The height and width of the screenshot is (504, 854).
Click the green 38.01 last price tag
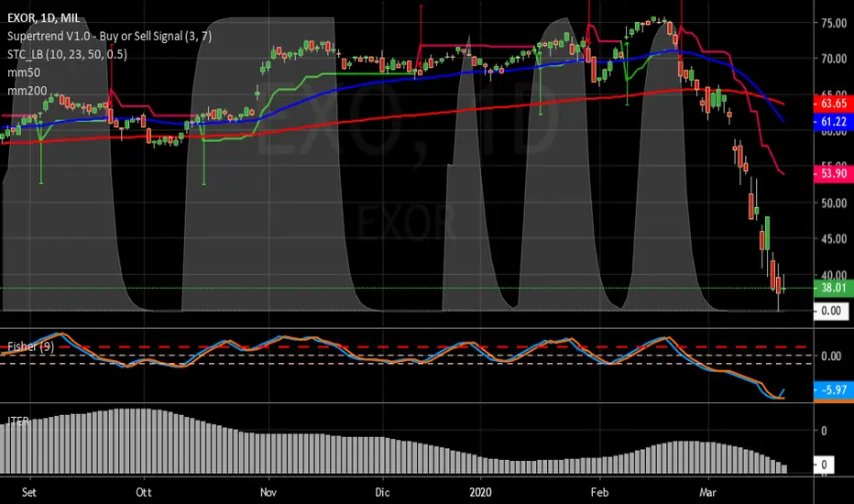pos(833,288)
